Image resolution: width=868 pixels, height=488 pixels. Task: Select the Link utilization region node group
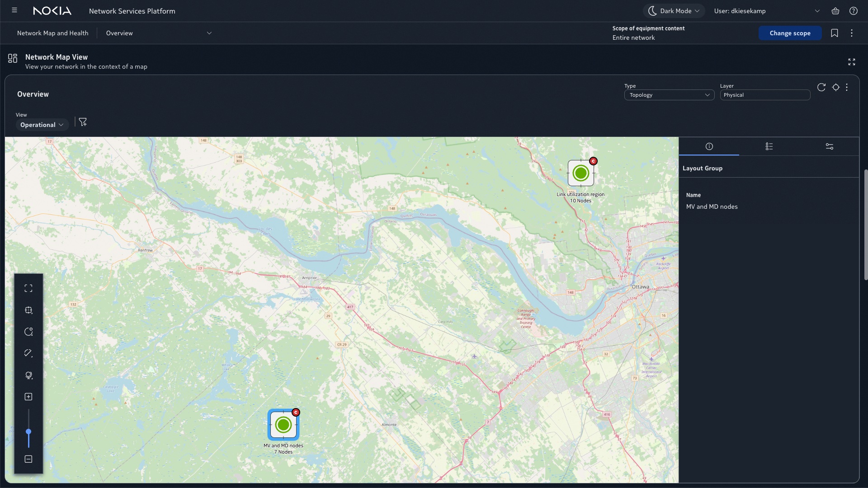pos(581,173)
